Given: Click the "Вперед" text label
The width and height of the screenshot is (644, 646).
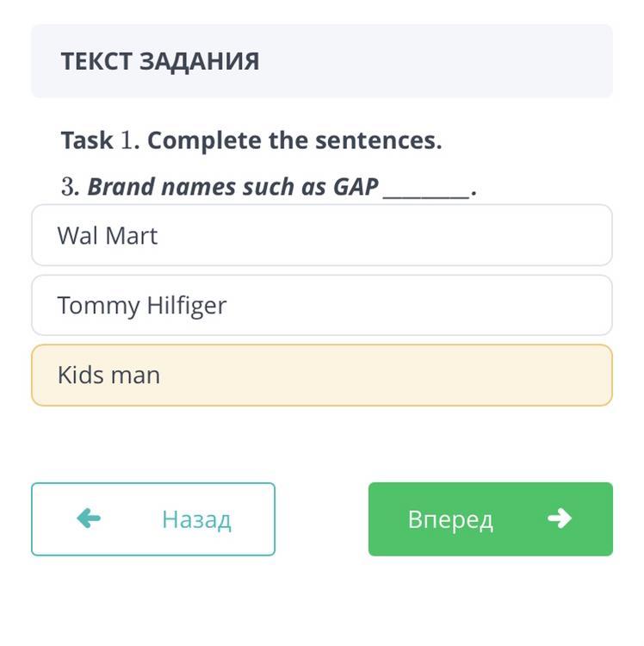Looking at the screenshot, I should tap(450, 519).
